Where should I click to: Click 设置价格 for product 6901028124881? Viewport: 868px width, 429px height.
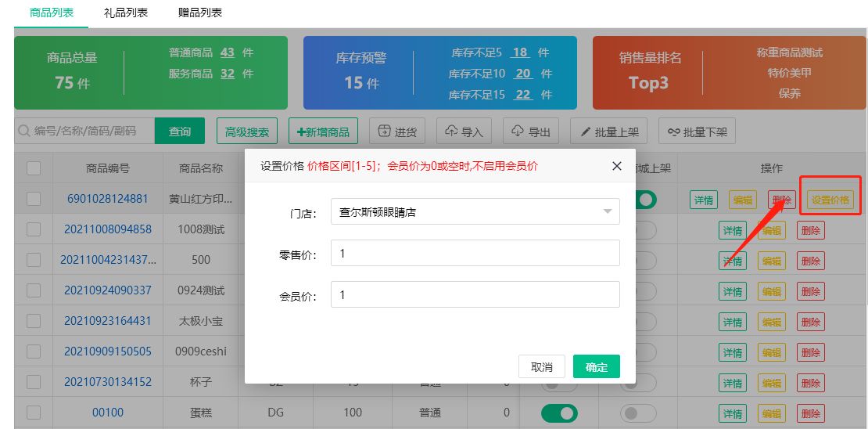[x=830, y=200]
